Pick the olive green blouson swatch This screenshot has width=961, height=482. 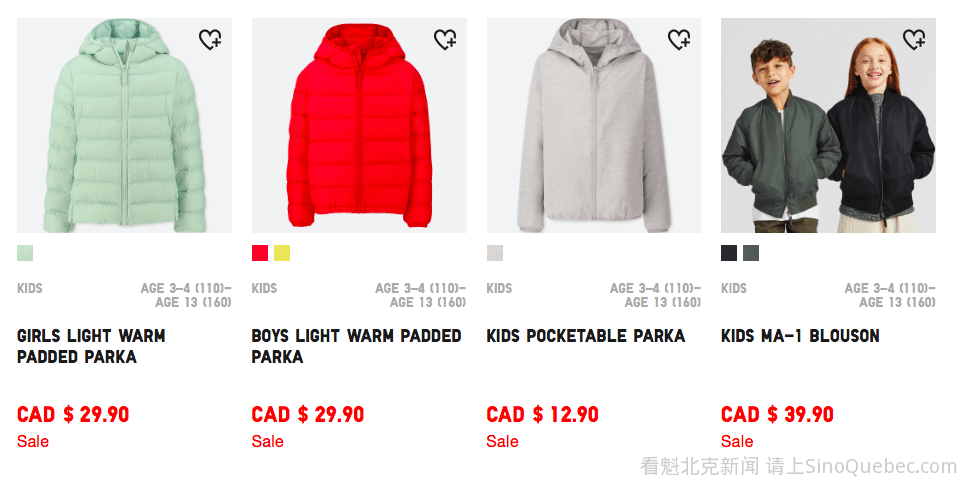[x=751, y=253]
